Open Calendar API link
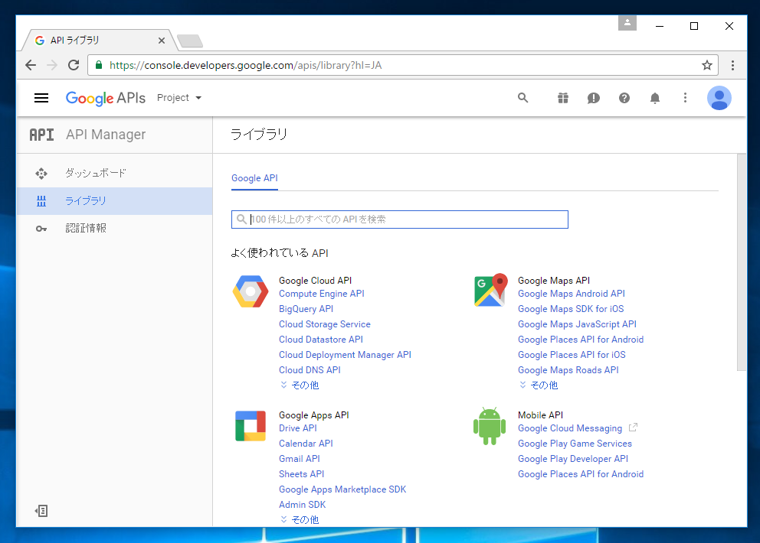The width and height of the screenshot is (760, 543). tap(306, 443)
